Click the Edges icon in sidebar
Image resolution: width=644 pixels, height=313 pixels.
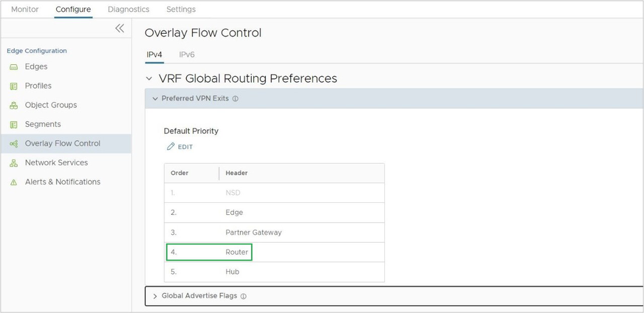[13, 67]
